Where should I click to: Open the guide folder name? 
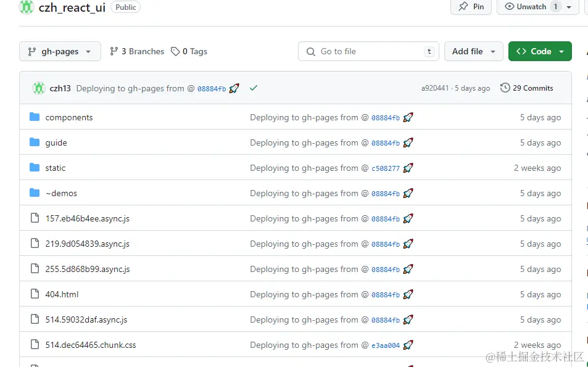coord(56,143)
